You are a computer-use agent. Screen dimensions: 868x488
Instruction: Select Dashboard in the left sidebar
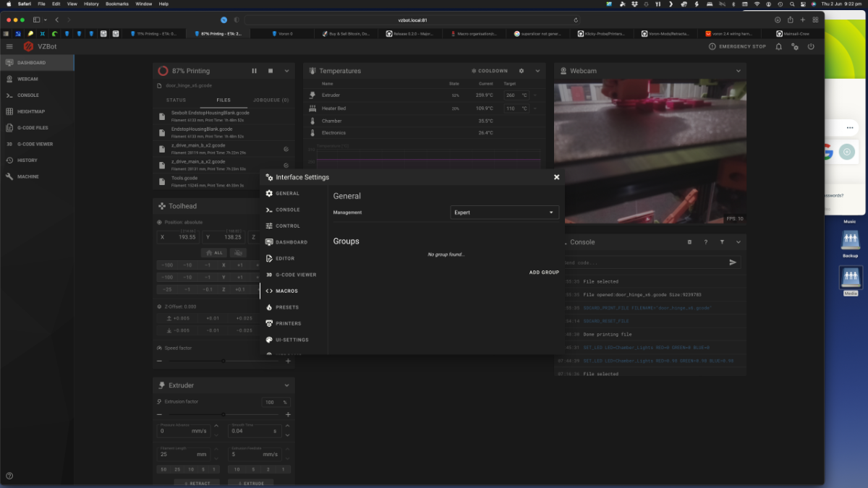tap(37, 63)
